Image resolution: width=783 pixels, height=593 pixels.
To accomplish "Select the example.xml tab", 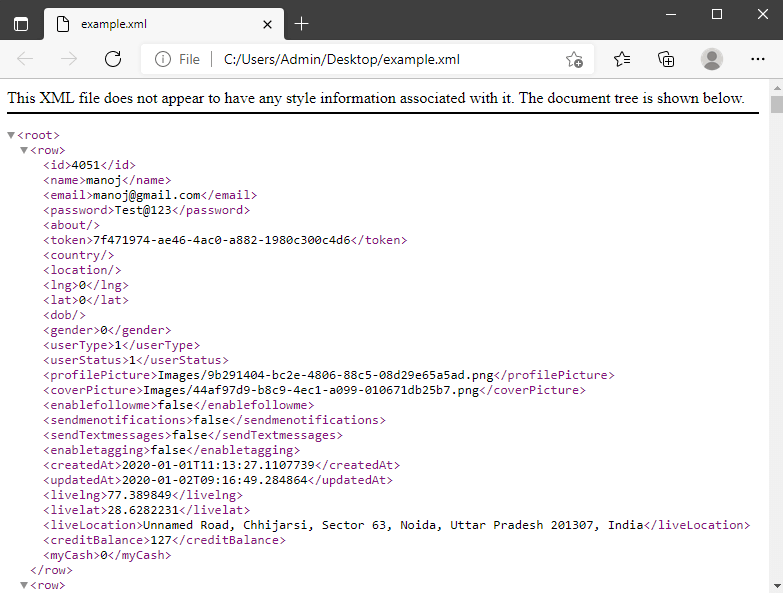I will (164, 24).
